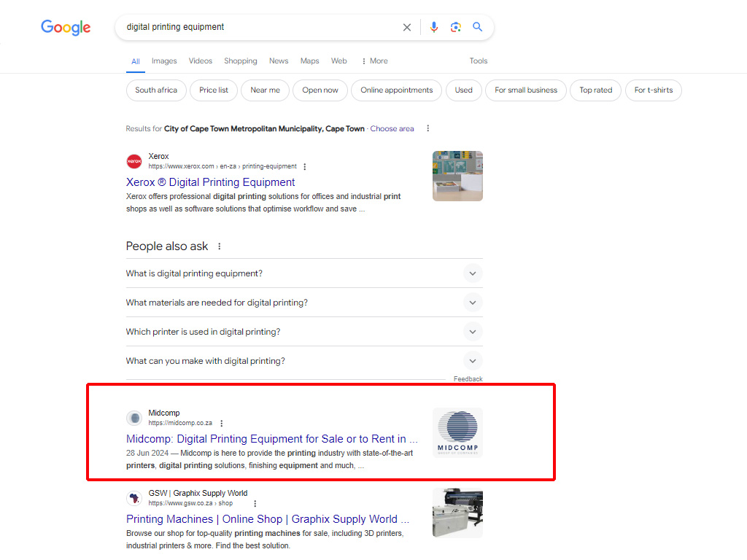
Task: Click the Google logo
Action: pos(66,28)
